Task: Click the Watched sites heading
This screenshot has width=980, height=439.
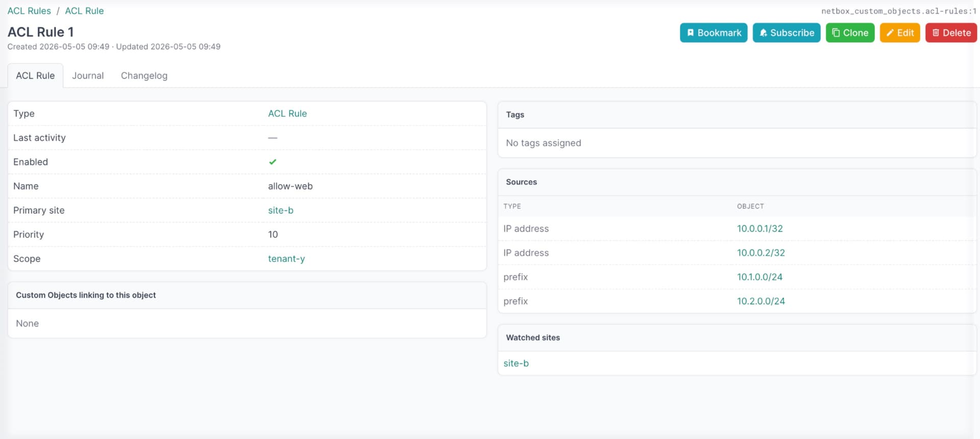Action: click(533, 338)
